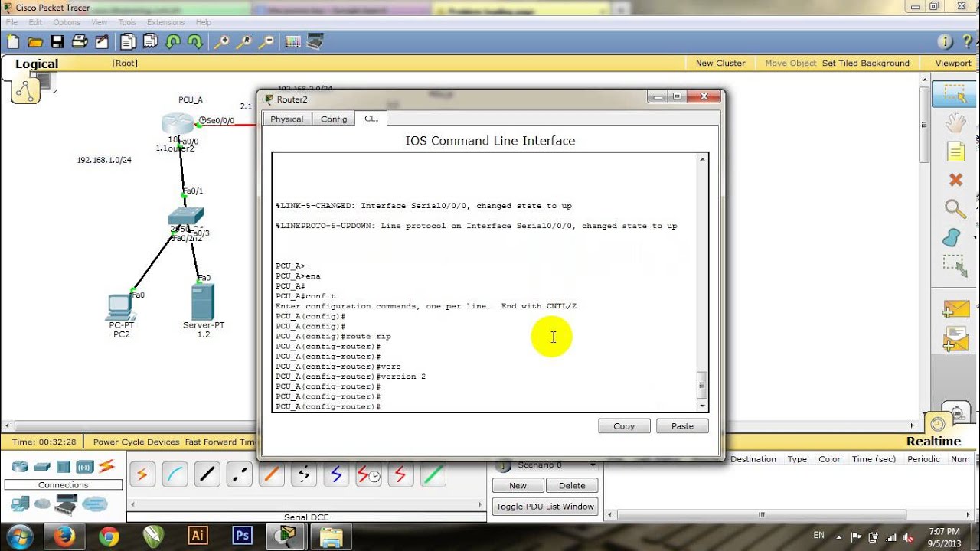
Task: Click the Zoom In magnifier icon
Action: point(221,42)
